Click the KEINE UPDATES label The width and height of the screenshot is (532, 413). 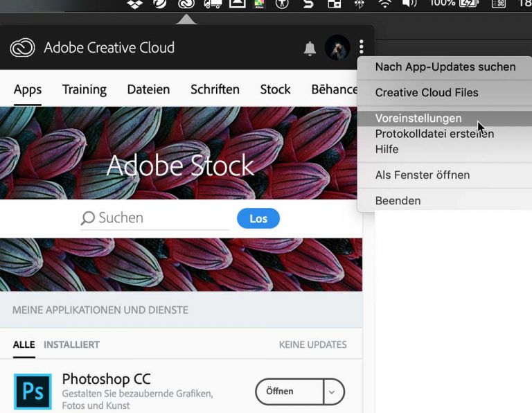[x=313, y=345]
